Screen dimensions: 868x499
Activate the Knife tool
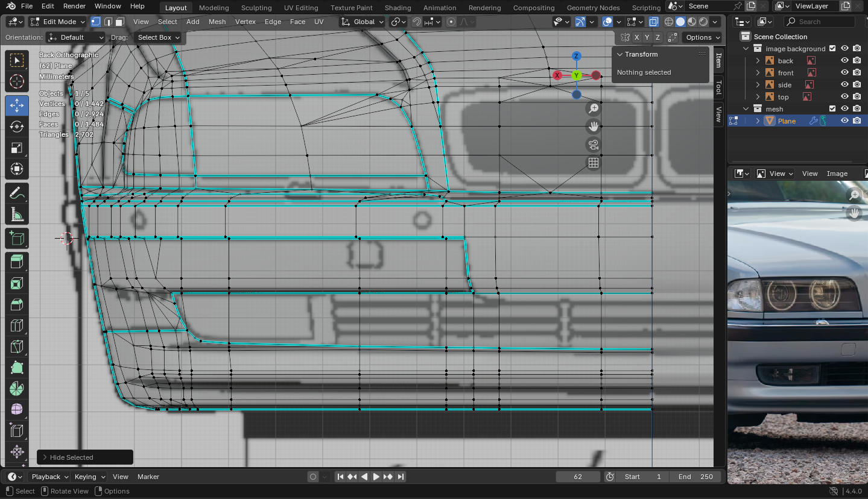pyautogui.click(x=17, y=347)
